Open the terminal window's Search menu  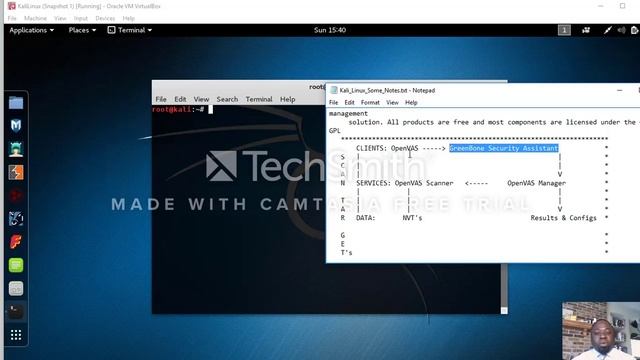pos(227,99)
